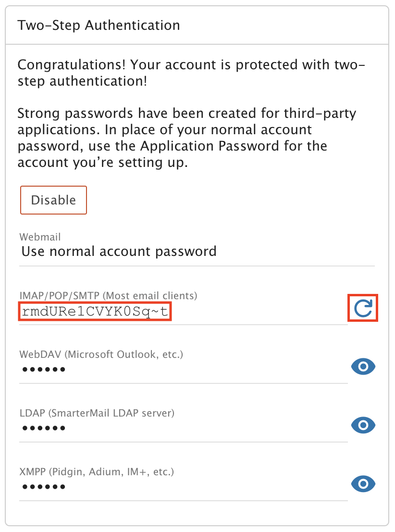Select the revealed IMAP password rmdURe1CVYK0Sq~t
This screenshot has width=395, height=532.
pyautogui.click(x=95, y=311)
